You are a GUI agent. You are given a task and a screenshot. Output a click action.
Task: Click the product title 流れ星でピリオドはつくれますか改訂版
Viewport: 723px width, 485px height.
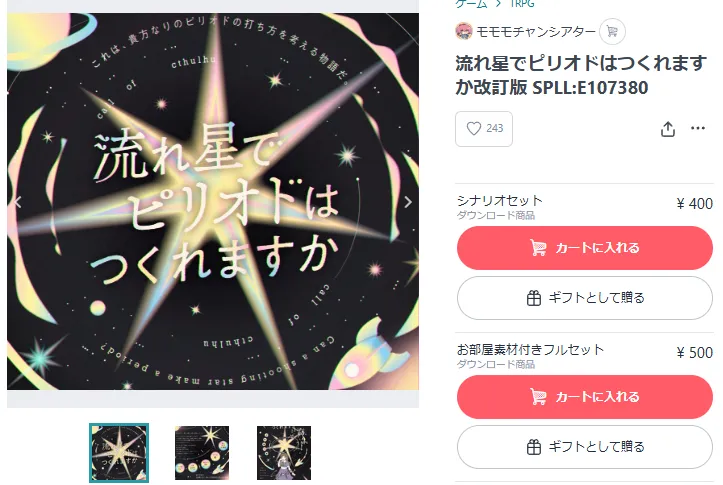coord(581,75)
